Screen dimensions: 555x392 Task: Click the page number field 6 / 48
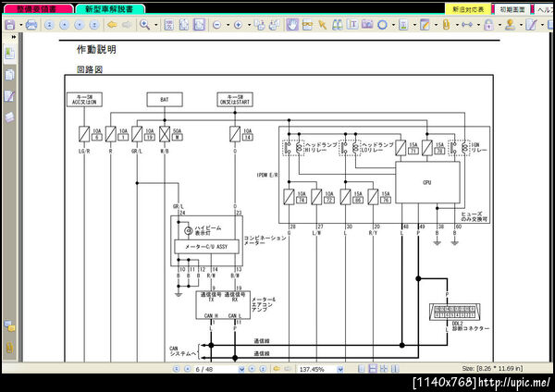pyautogui.click(x=216, y=370)
